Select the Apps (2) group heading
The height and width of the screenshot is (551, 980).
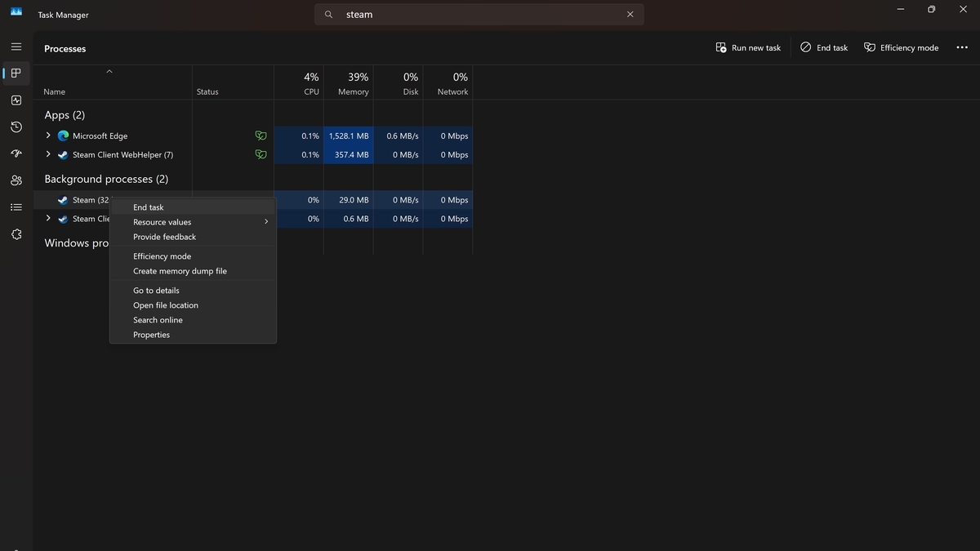pyautogui.click(x=65, y=115)
